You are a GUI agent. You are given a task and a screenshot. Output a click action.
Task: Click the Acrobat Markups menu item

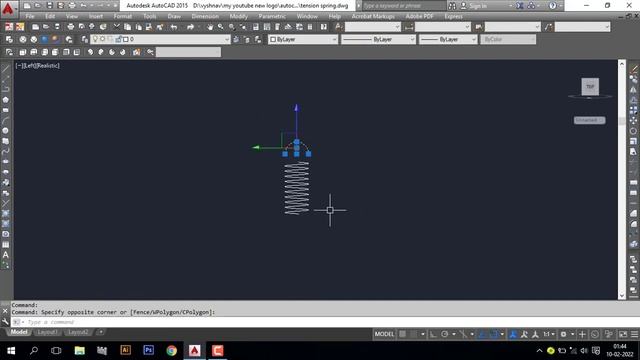pyautogui.click(x=373, y=16)
